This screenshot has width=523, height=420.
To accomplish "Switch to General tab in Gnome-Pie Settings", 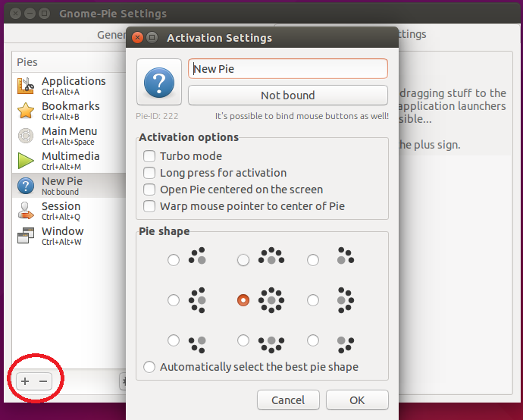I will (111, 35).
